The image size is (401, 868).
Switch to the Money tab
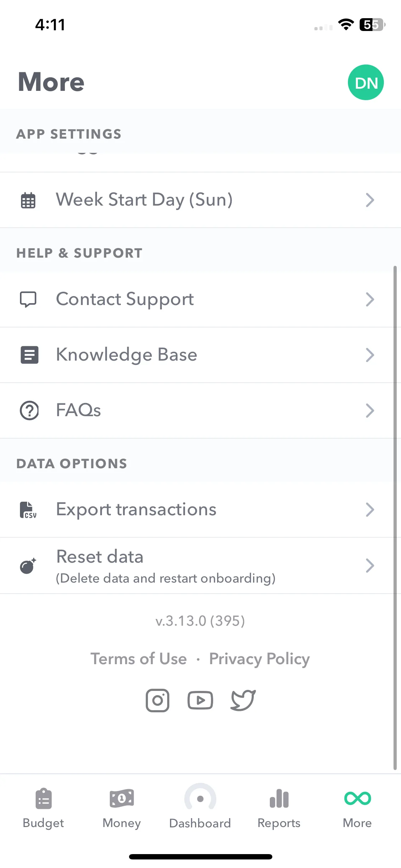coord(122,808)
